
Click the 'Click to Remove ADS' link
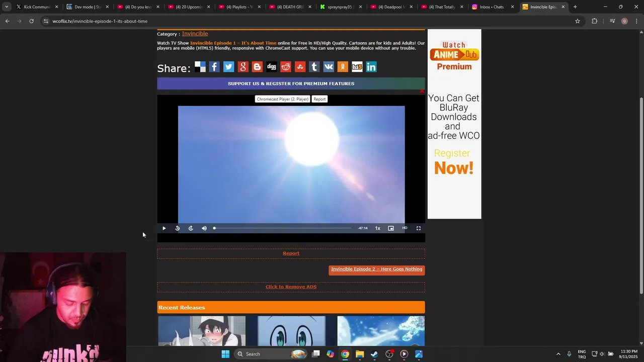tap(291, 287)
